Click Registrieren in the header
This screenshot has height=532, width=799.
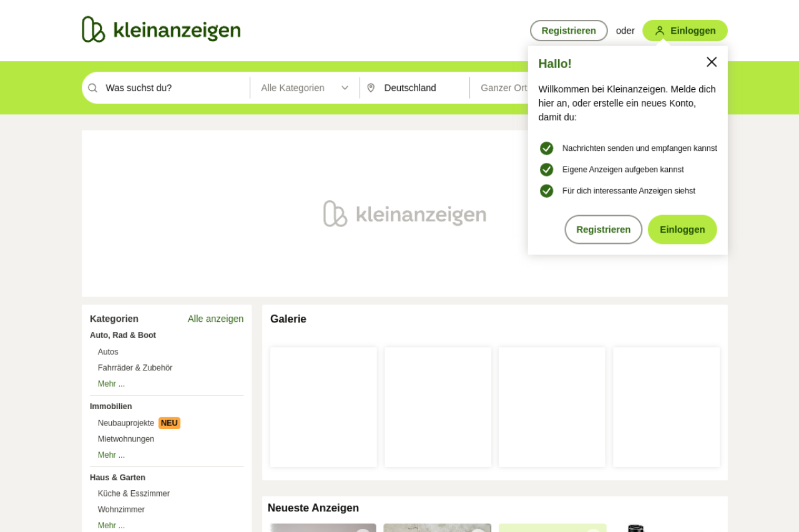[x=569, y=31]
